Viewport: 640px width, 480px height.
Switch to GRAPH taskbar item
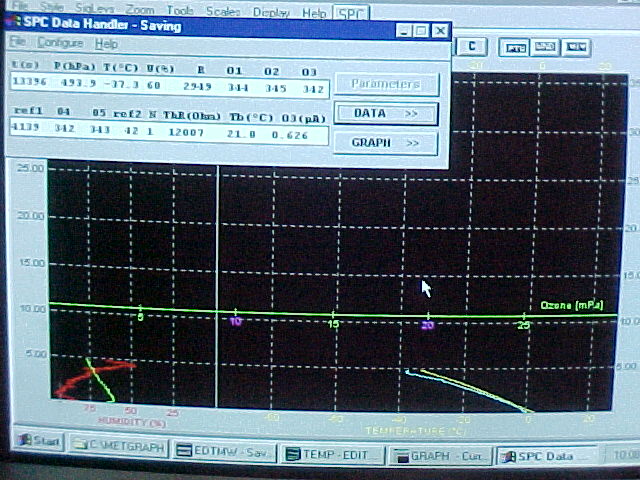tap(440, 456)
